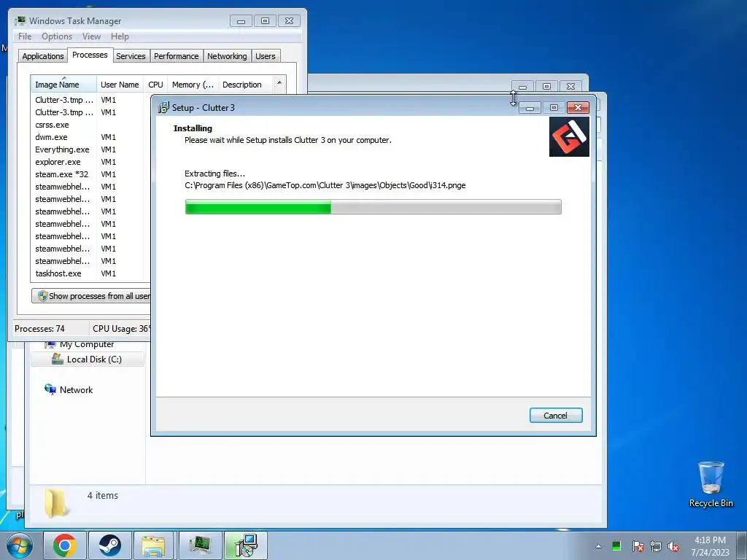Open the View menu in Task Manager
The width and height of the screenshot is (747, 560).
coord(91,36)
